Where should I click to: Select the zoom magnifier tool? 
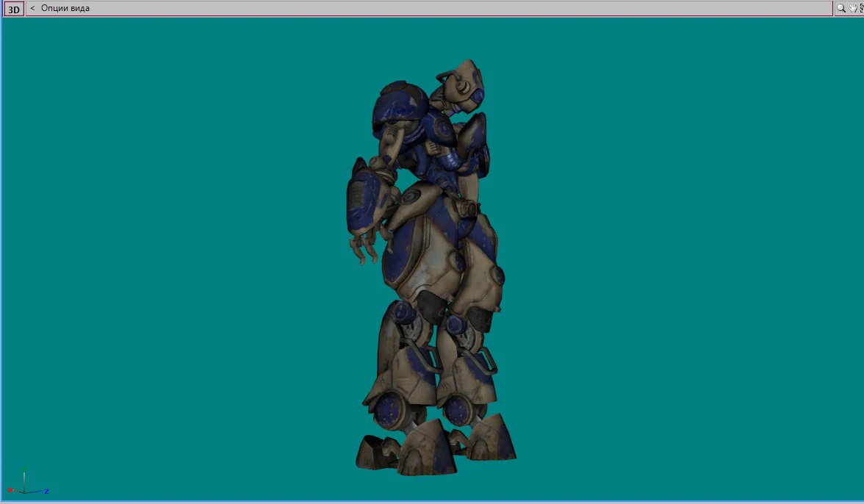pyautogui.click(x=840, y=8)
